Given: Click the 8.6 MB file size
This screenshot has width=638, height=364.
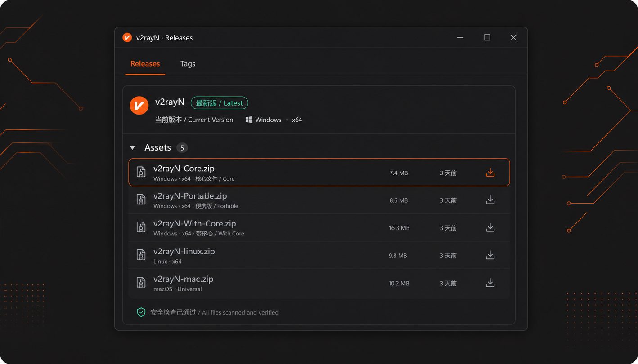Looking at the screenshot, I should pyautogui.click(x=399, y=200).
